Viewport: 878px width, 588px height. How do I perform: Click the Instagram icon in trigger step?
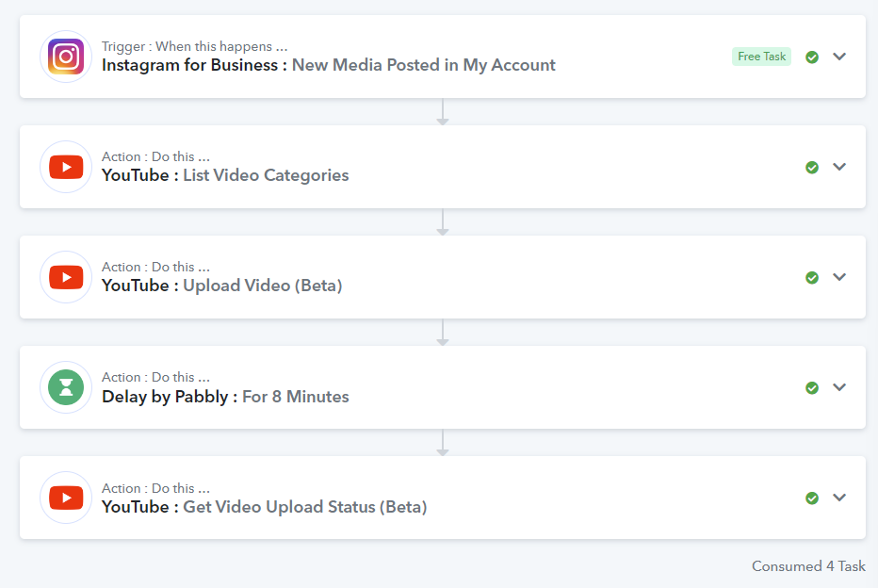pyautogui.click(x=66, y=57)
